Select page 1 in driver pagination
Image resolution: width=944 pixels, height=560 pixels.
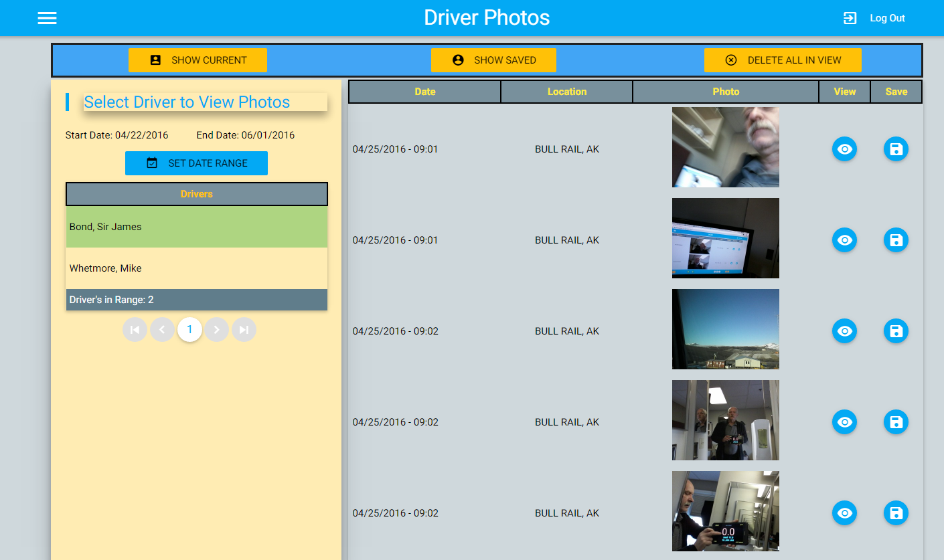(x=189, y=329)
